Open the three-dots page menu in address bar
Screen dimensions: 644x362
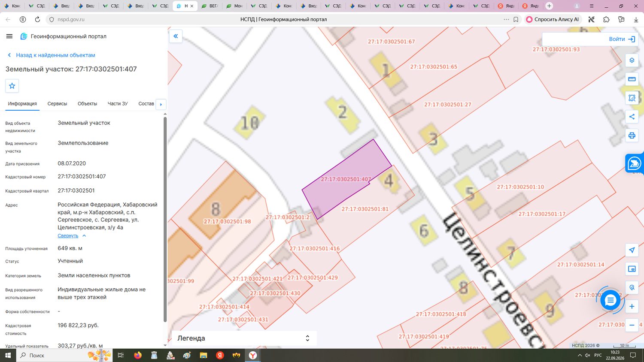[x=506, y=19]
